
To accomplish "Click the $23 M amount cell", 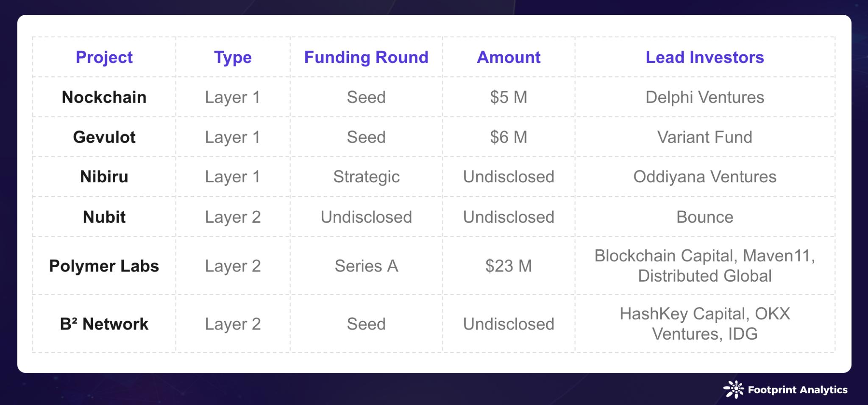I will tap(509, 266).
